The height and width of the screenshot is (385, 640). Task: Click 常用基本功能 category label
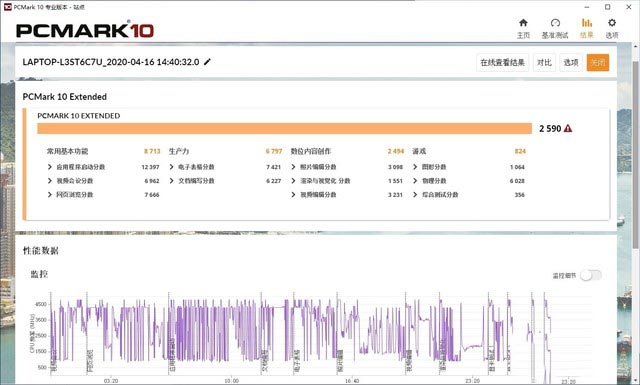click(67, 151)
